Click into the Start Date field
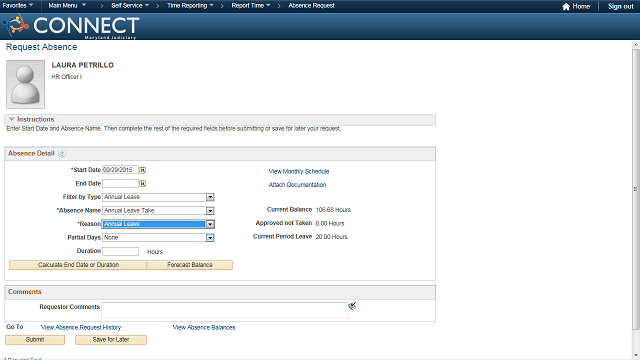This screenshot has width=640, height=360. pyautogui.click(x=120, y=170)
